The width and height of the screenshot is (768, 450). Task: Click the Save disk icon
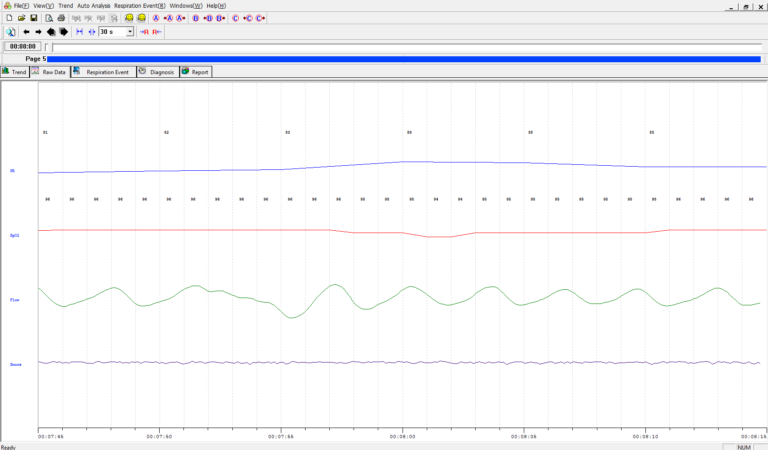click(33, 18)
